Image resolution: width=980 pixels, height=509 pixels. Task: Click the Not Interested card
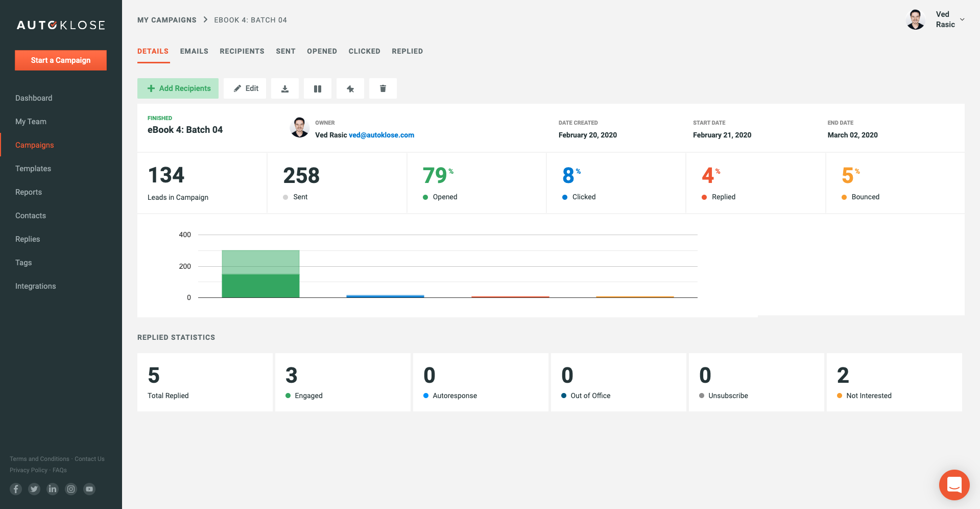tap(894, 382)
